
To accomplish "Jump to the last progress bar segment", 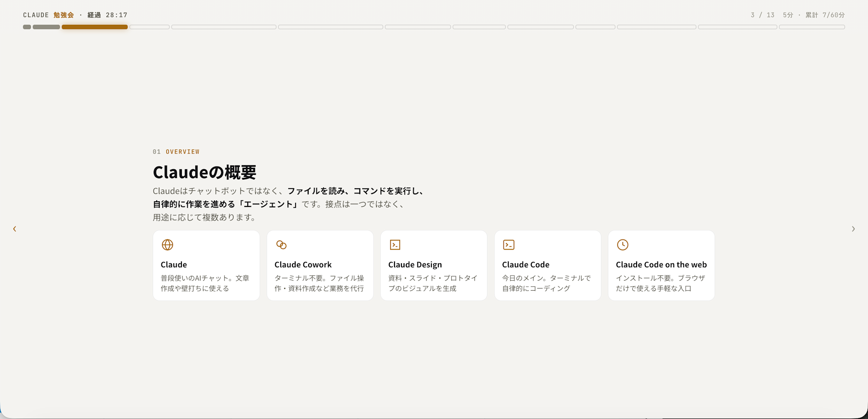I will pyautogui.click(x=812, y=27).
